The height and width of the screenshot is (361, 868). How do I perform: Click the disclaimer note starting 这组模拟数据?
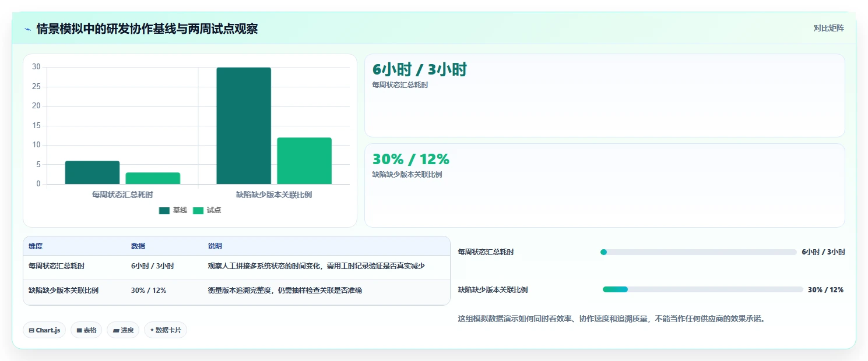pos(612,318)
